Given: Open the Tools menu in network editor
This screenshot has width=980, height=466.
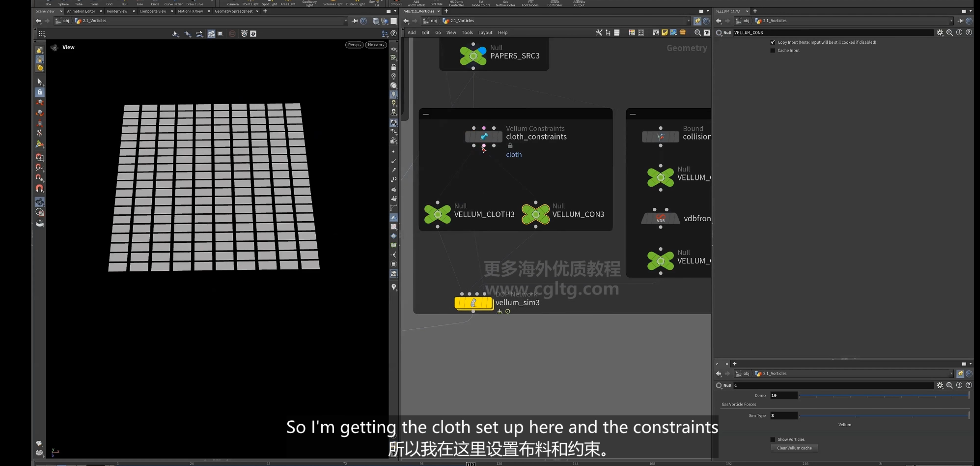Looking at the screenshot, I should click(x=467, y=33).
